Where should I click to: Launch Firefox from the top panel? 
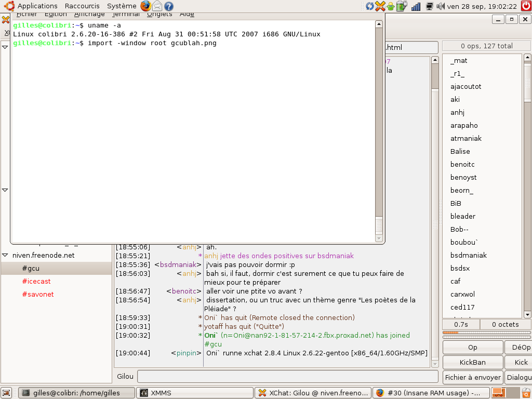click(x=145, y=6)
